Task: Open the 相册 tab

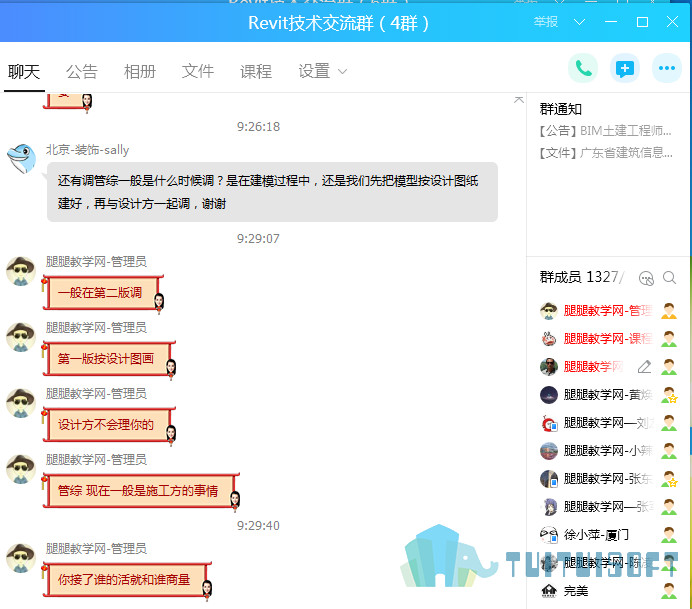Action: point(140,71)
